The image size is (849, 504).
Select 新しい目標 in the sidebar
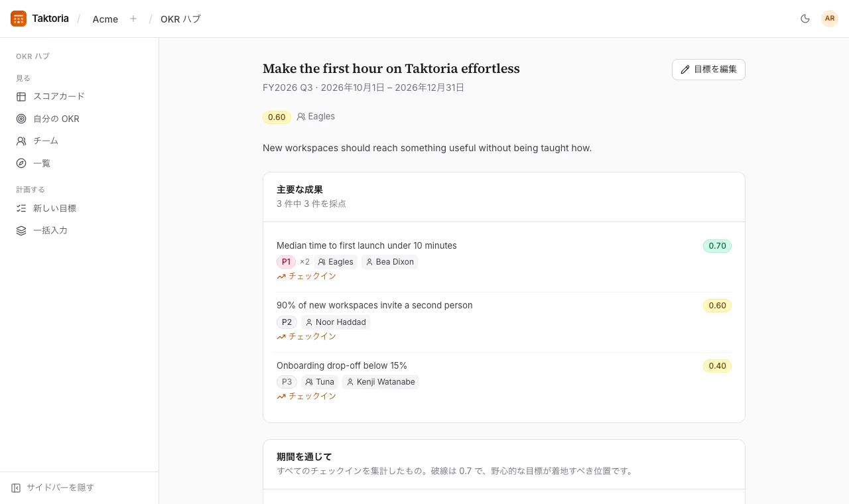click(79, 208)
